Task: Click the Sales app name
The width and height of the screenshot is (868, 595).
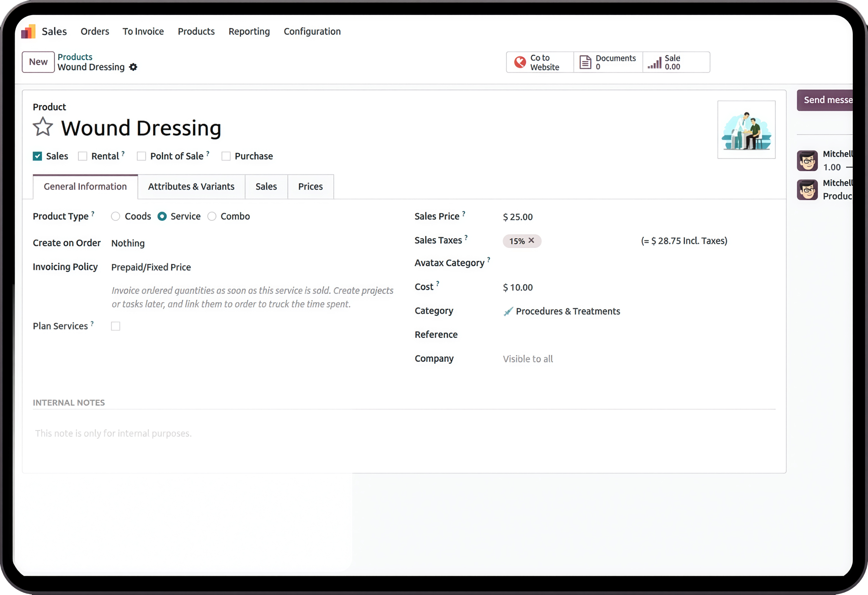Action: pyautogui.click(x=54, y=31)
